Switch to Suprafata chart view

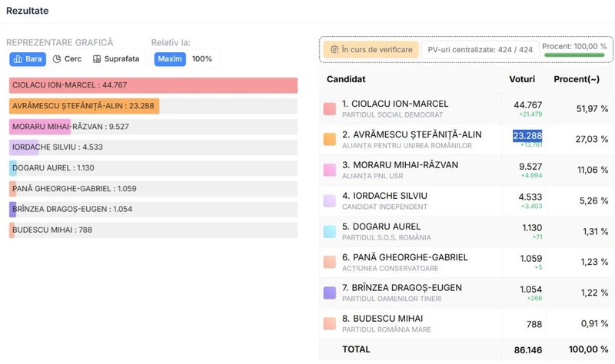(116, 59)
